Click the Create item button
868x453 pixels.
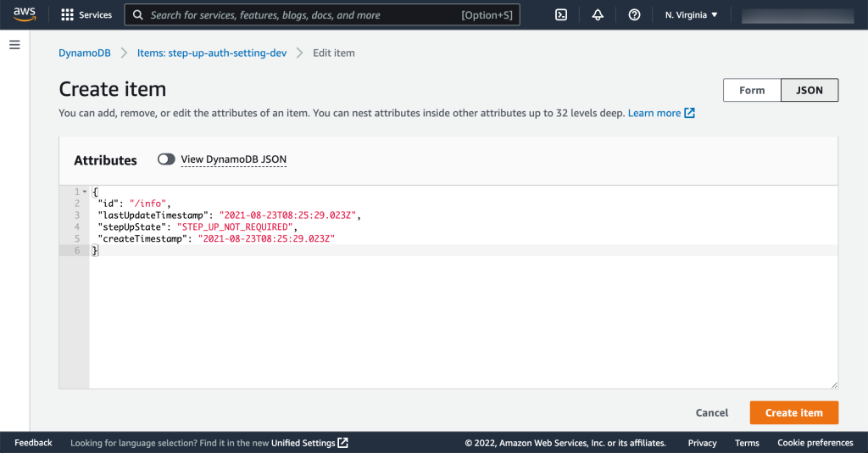tap(793, 412)
